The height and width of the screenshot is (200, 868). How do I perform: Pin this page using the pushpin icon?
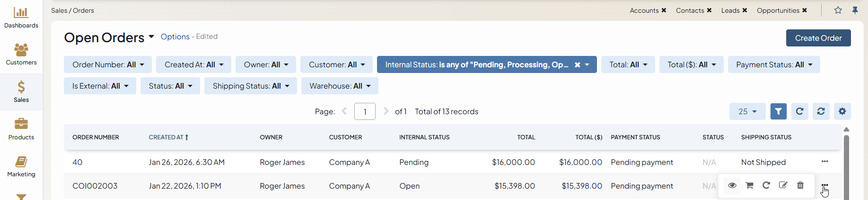(855, 10)
